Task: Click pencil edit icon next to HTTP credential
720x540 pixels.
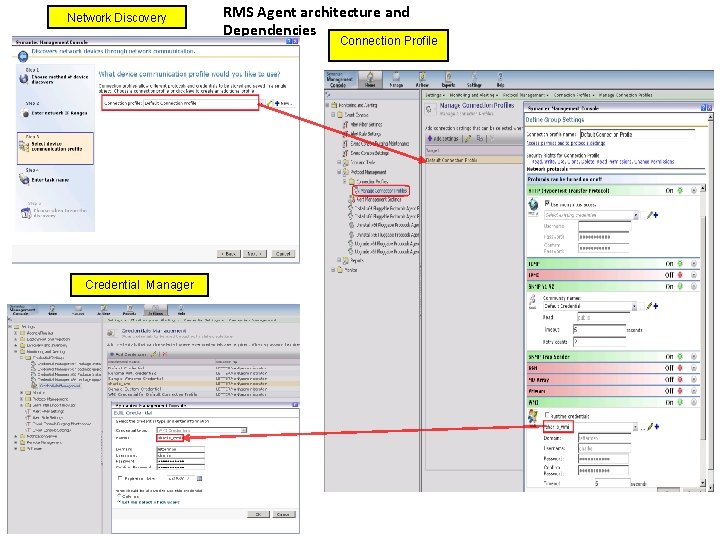Action: (650, 215)
